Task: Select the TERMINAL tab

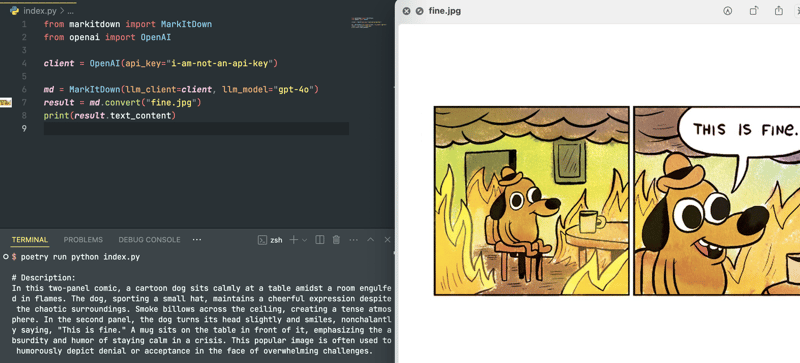Action: (30, 240)
